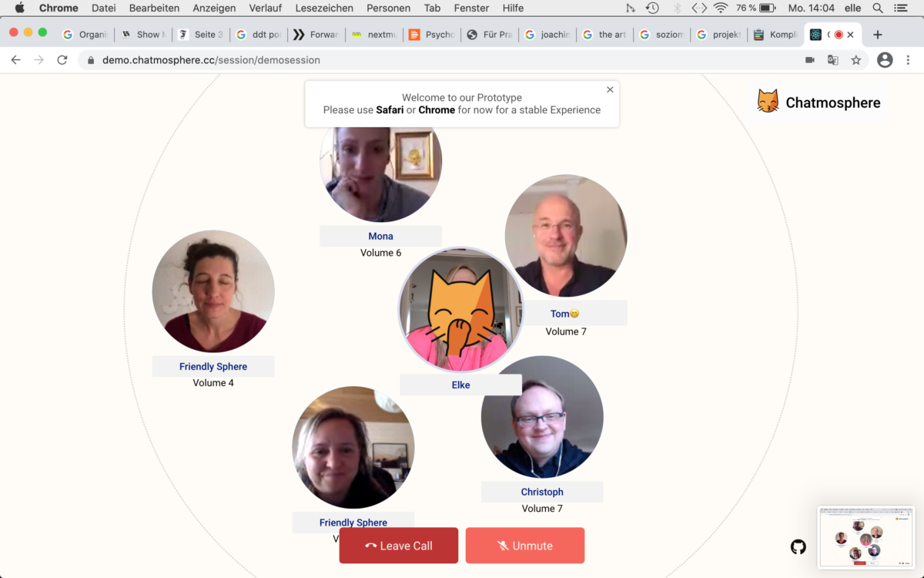Reload the page
924x578 pixels.
62,60
